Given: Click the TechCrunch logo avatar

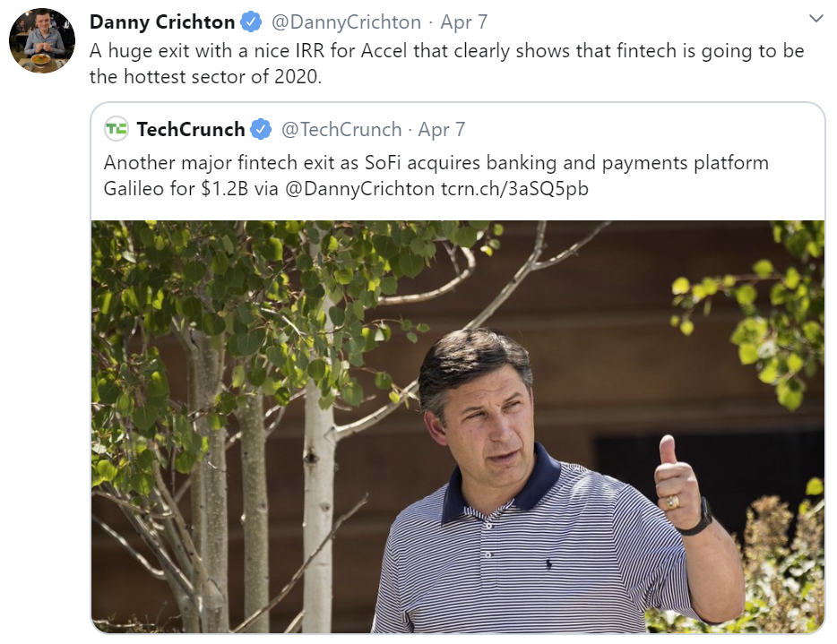Looking at the screenshot, I should click(116, 129).
